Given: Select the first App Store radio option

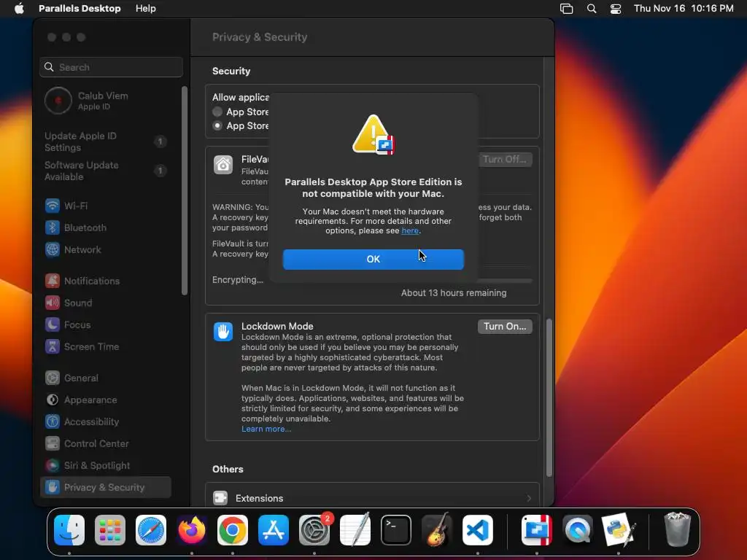Looking at the screenshot, I should (x=217, y=112).
